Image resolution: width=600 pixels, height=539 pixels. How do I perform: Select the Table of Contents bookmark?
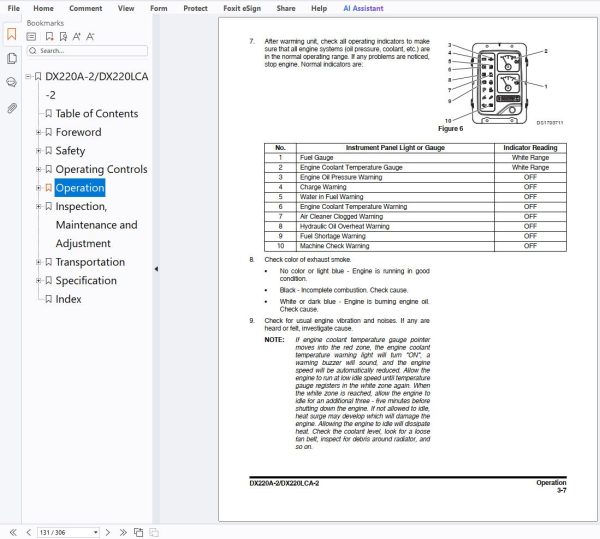[97, 114]
